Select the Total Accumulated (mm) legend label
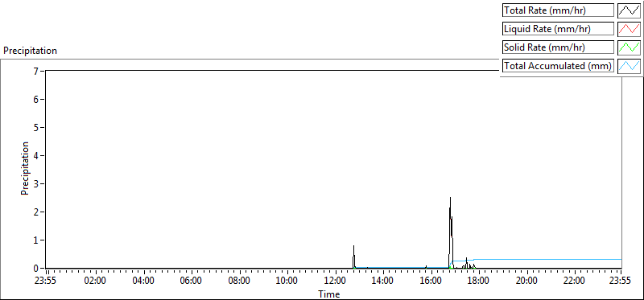 pyautogui.click(x=558, y=66)
